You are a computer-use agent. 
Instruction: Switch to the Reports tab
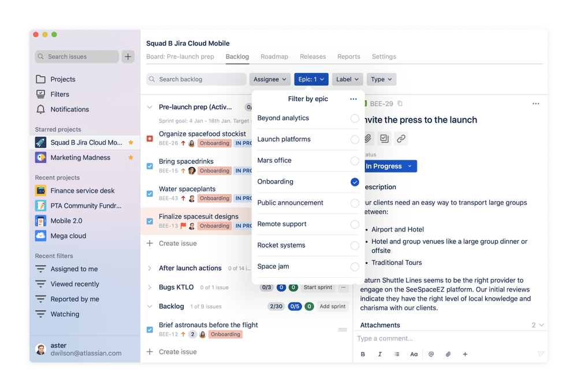348,57
